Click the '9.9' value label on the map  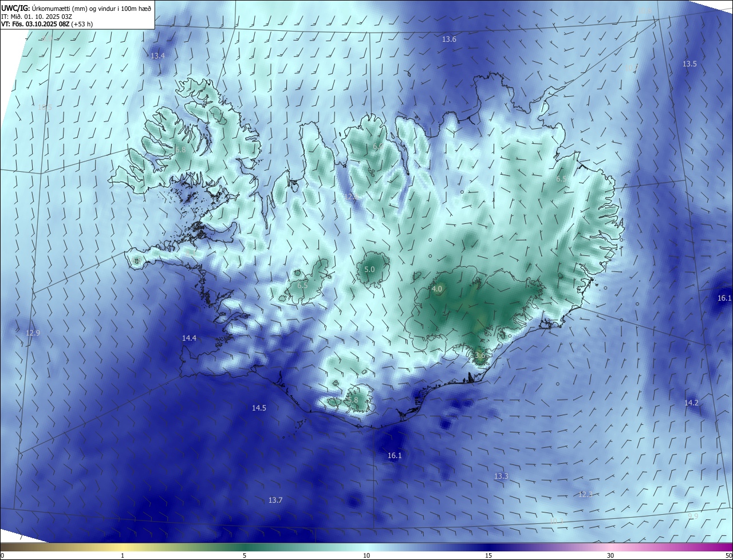pos(693,516)
